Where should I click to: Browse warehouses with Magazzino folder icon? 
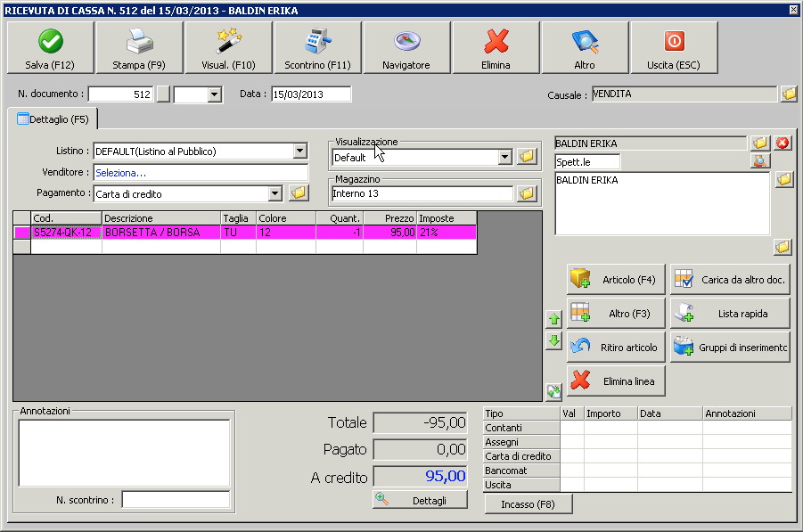[x=527, y=193]
